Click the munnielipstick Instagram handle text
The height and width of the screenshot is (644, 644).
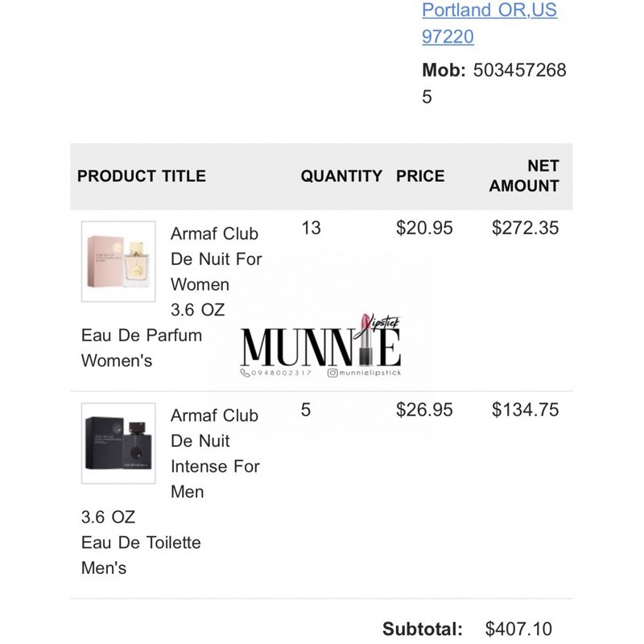click(x=369, y=374)
